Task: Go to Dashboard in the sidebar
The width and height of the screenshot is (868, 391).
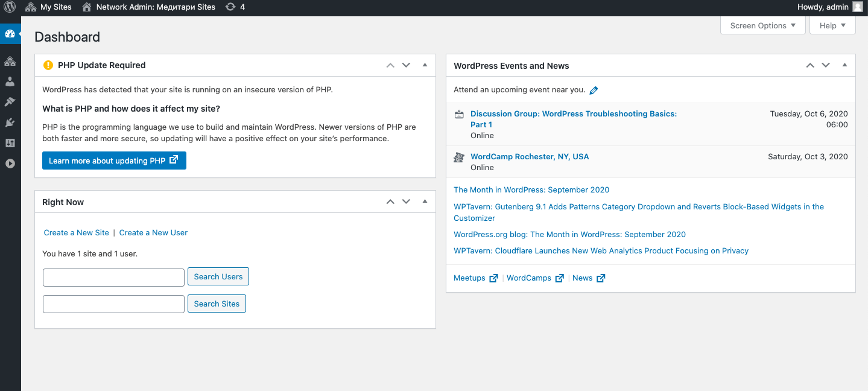Action: (10, 33)
